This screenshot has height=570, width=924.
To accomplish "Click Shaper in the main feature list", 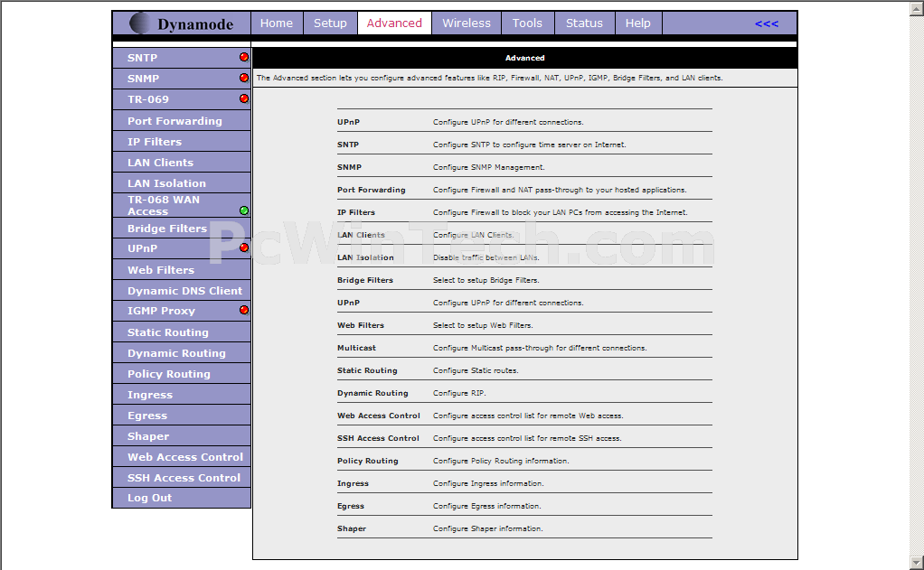I will click(x=352, y=528).
